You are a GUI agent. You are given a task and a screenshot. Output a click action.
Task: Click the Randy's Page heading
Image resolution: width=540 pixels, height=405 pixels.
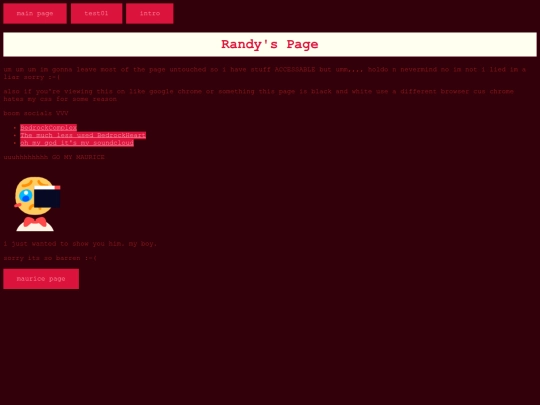pyautogui.click(x=270, y=44)
